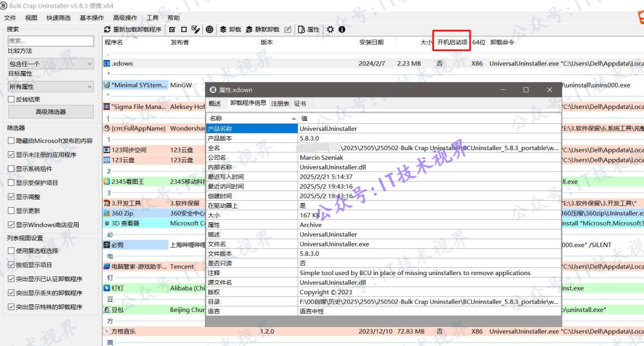Click the target window crosshair icon
644x346 pixels.
[209, 30]
